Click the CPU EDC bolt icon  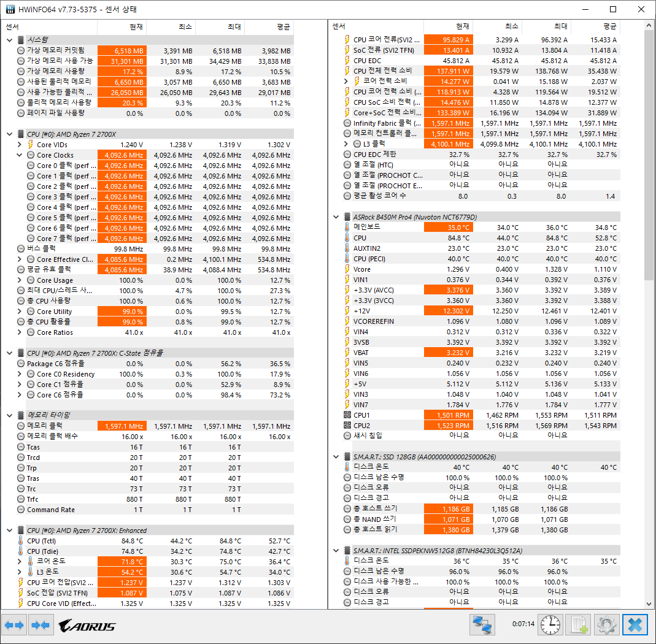pyautogui.click(x=347, y=61)
